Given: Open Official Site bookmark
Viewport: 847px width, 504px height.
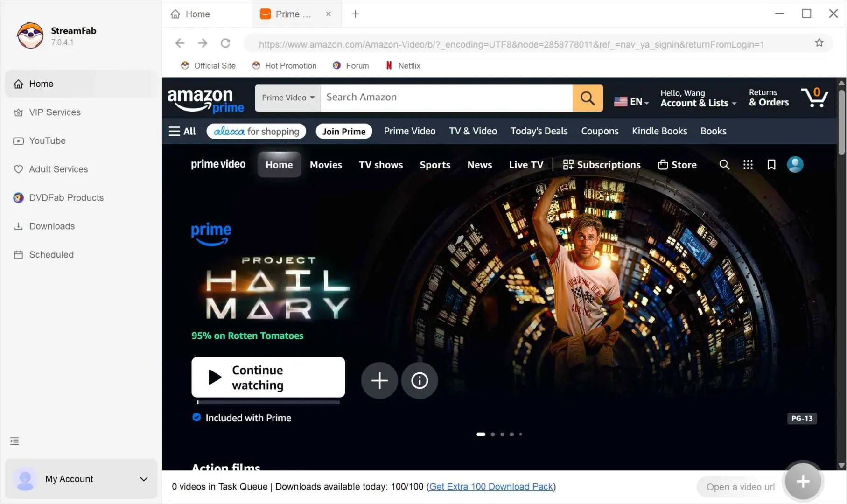Looking at the screenshot, I should [x=208, y=66].
